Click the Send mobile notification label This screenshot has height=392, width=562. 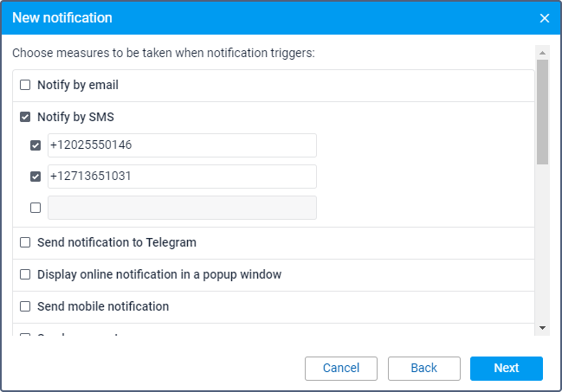pyautogui.click(x=103, y=306)
